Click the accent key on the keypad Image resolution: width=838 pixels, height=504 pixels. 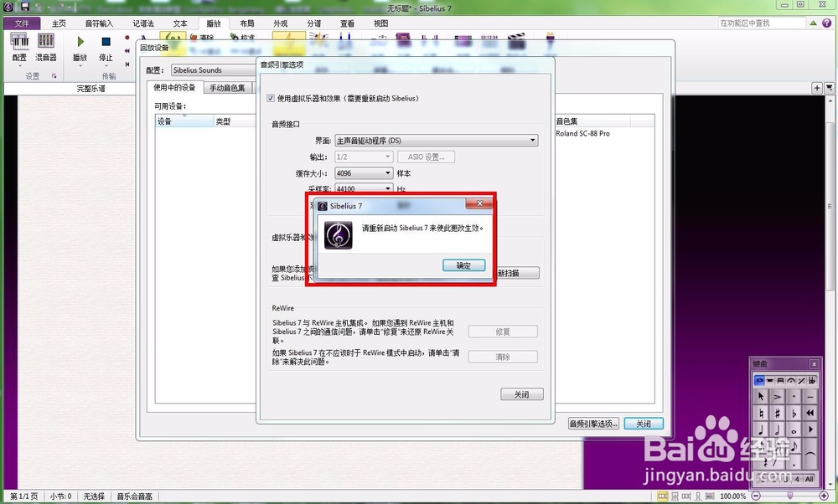[778, 396]
